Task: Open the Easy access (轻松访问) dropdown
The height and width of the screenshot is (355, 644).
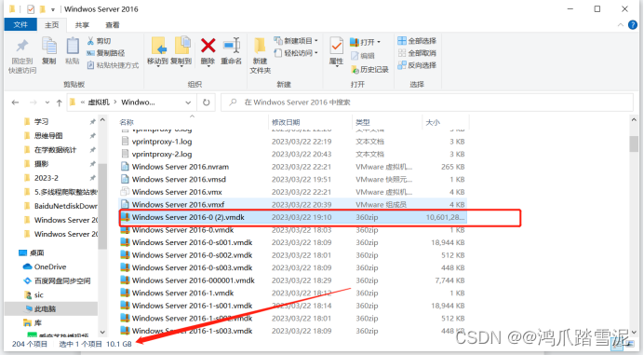Action: (x=296, y=53)
